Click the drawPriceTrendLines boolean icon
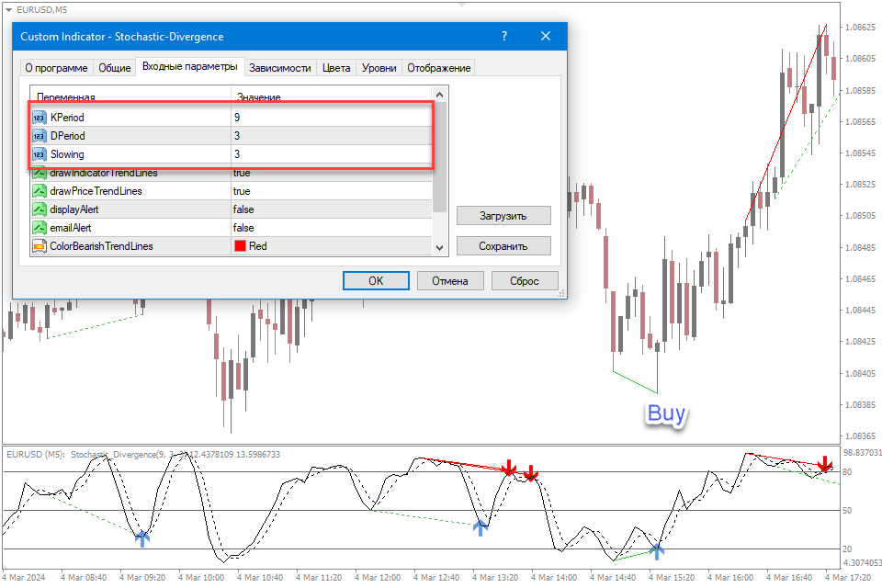Image resolution: width=882 pixels, height=588 pixels. click(x=40, y=191)
